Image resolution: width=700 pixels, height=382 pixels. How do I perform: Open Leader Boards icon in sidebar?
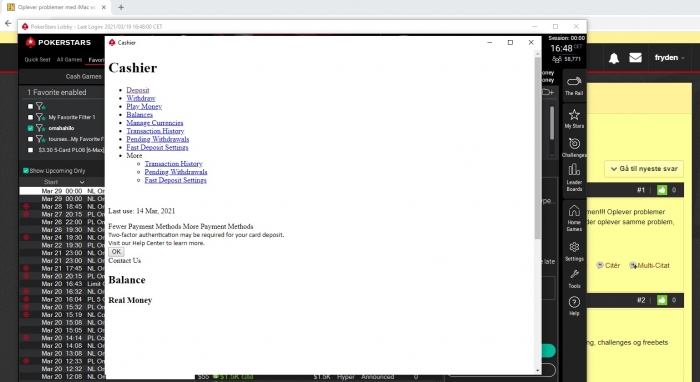pos(574,177)
